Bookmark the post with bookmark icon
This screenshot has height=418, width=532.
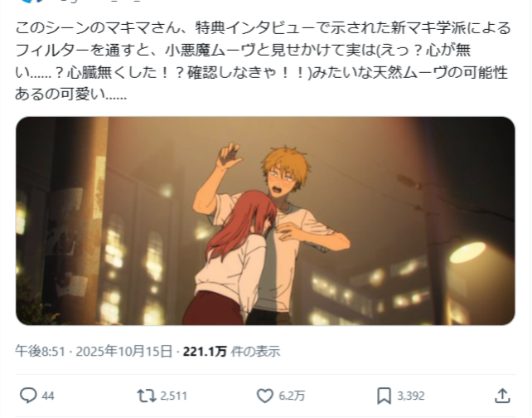(384, 396)
